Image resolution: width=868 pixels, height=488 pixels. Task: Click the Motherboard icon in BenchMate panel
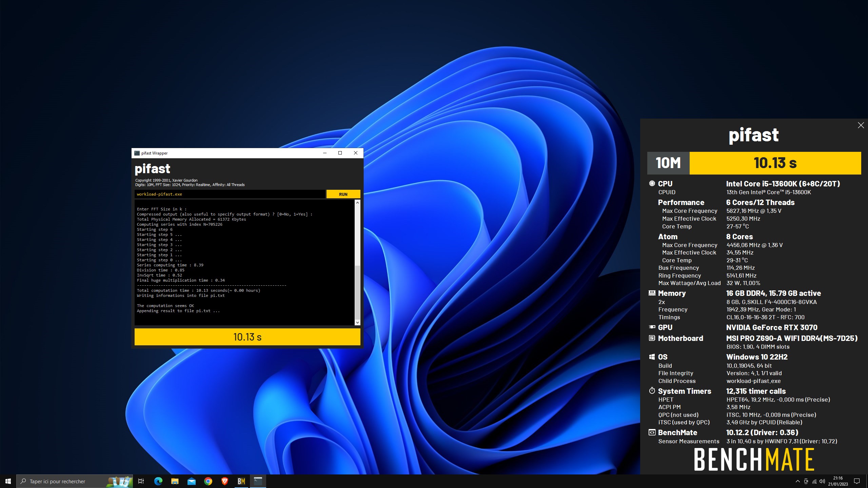652,338
